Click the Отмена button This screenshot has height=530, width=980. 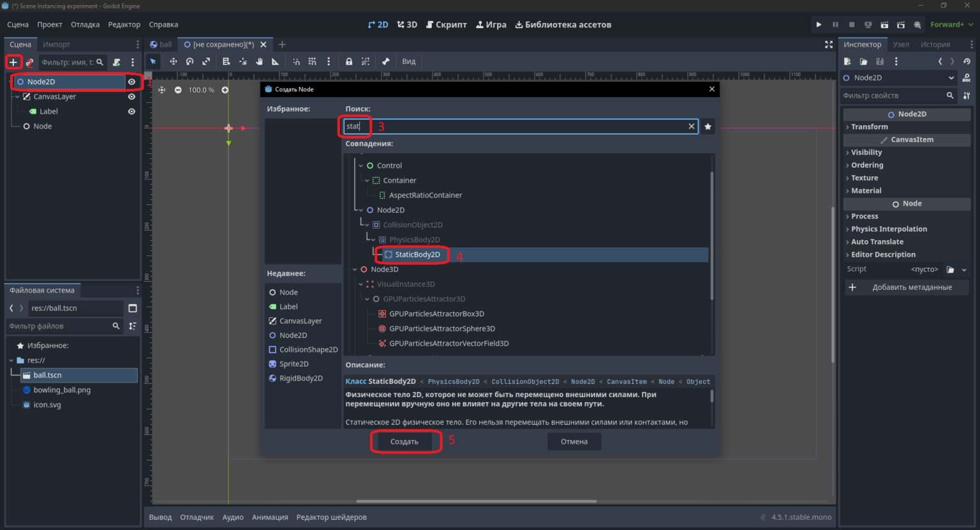(574, 441)
